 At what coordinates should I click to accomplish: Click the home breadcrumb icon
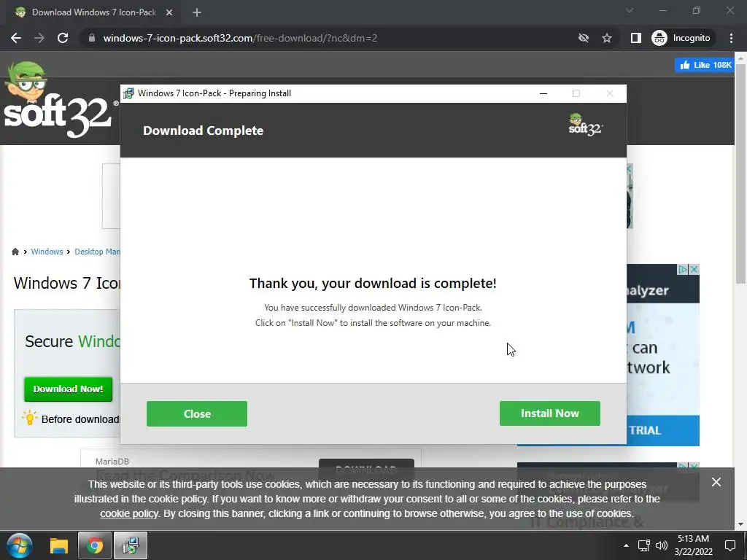pos(15,252)
